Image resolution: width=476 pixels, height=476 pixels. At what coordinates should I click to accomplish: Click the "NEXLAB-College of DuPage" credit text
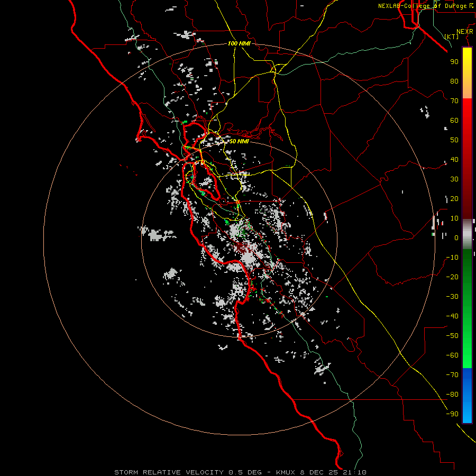click(422, 6)
